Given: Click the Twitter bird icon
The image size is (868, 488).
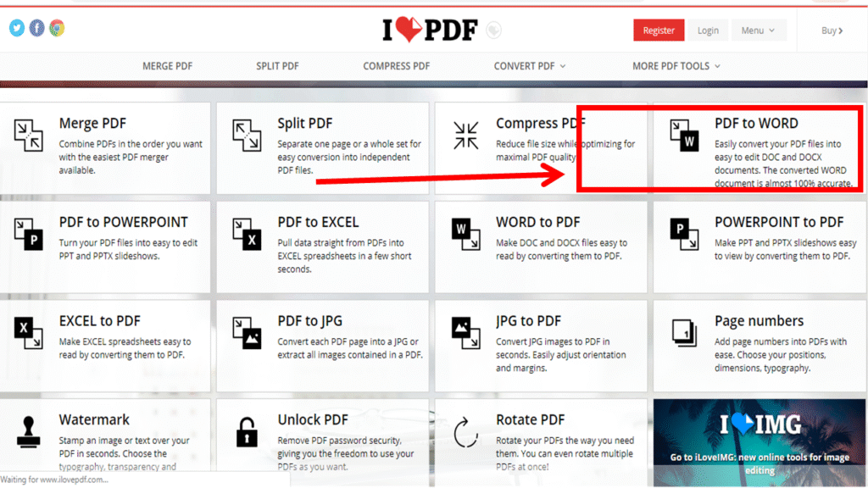Looking at the screenshot, I should (x=17, y=28).
